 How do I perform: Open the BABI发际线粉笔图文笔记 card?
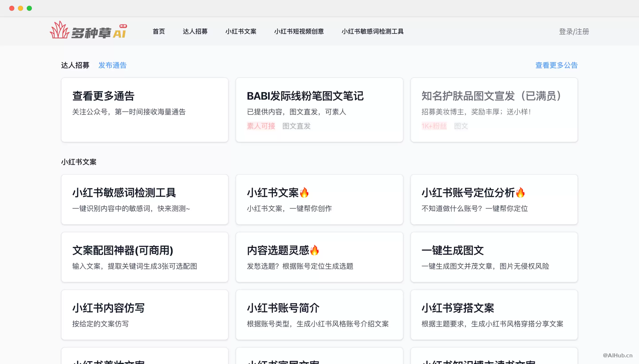click(320, 110)
